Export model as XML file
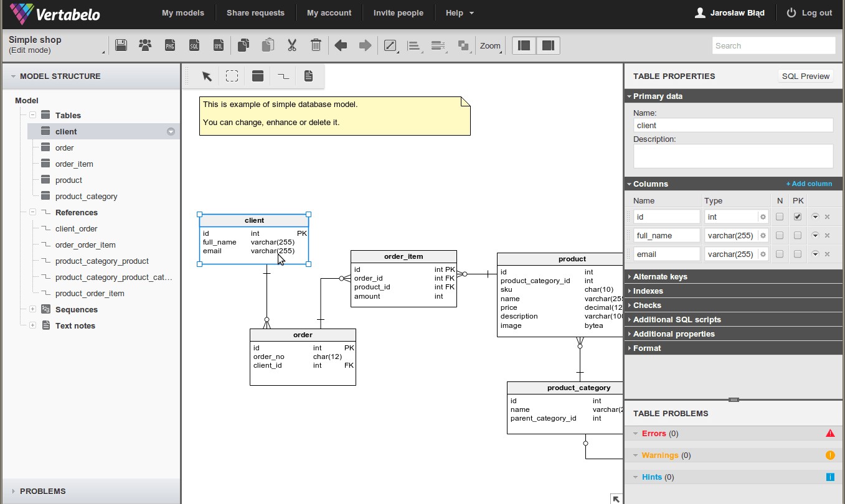Image resolution: width=845 pixels, height=504 pixels. [x=218, y=45]
